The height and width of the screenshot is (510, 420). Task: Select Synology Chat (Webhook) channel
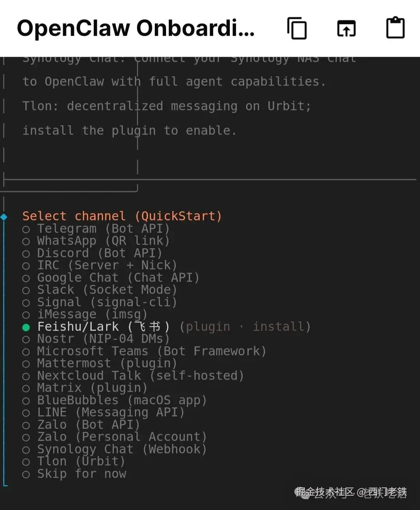[121, 449]
